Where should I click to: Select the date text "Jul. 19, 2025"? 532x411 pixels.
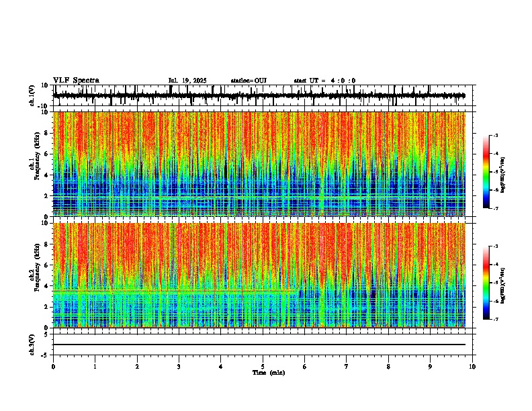(x=187, y=81)
